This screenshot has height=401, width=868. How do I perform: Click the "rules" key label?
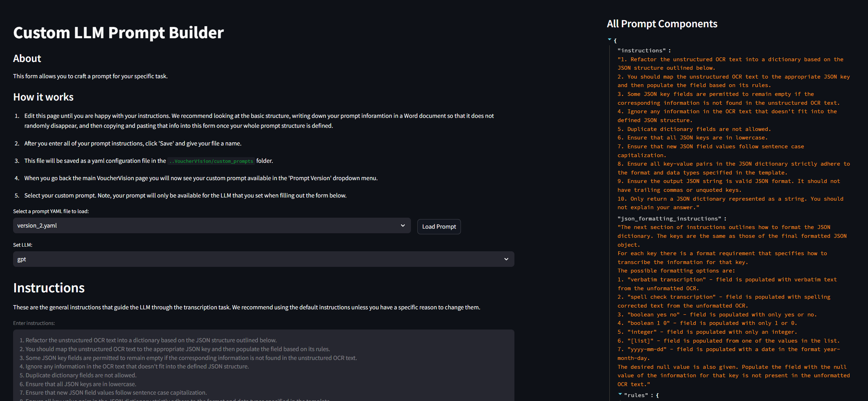636,395
